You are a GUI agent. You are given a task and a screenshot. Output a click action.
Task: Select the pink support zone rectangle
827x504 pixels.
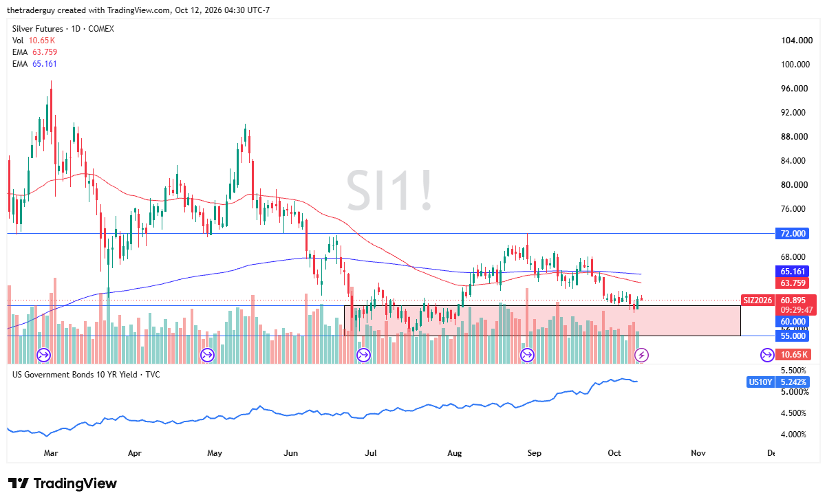point(542,320)
